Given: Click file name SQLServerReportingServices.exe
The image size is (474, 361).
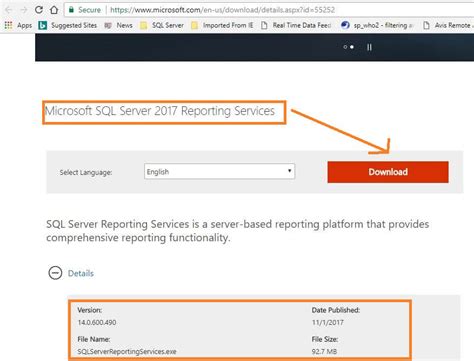Looking at the screenshot, I should (x=127, y=351).
